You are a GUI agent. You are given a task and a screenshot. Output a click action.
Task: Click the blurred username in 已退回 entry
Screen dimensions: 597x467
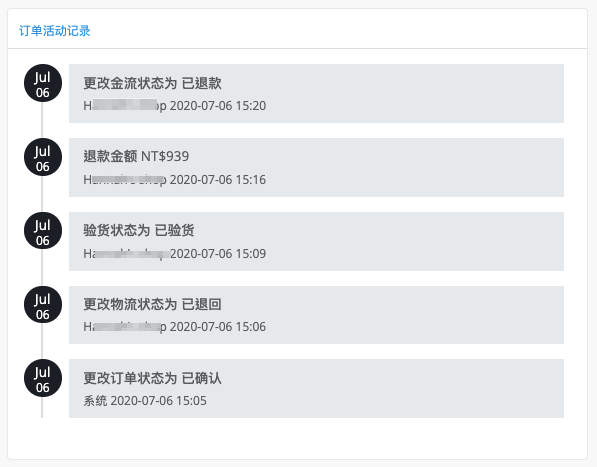tap(125, 327)
